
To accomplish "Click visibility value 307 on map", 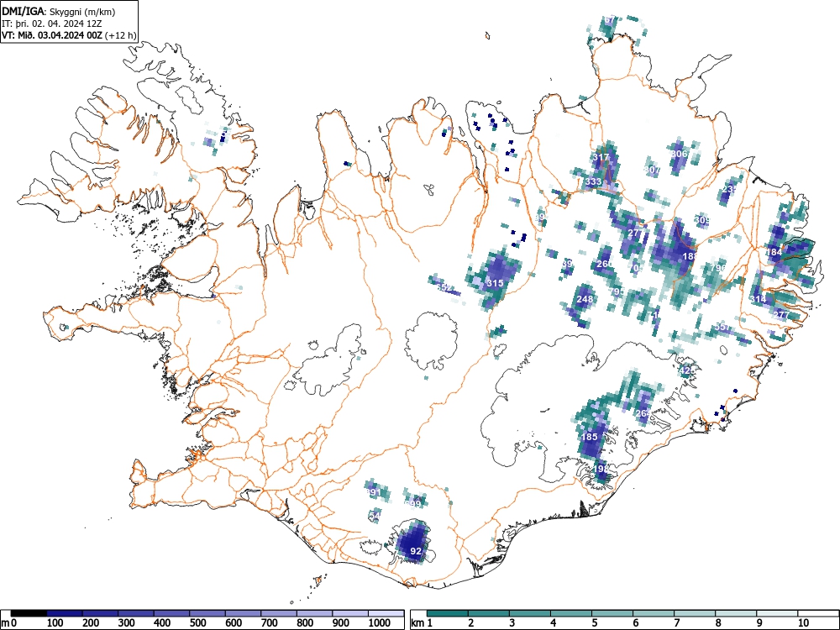I will click(653, 170).
